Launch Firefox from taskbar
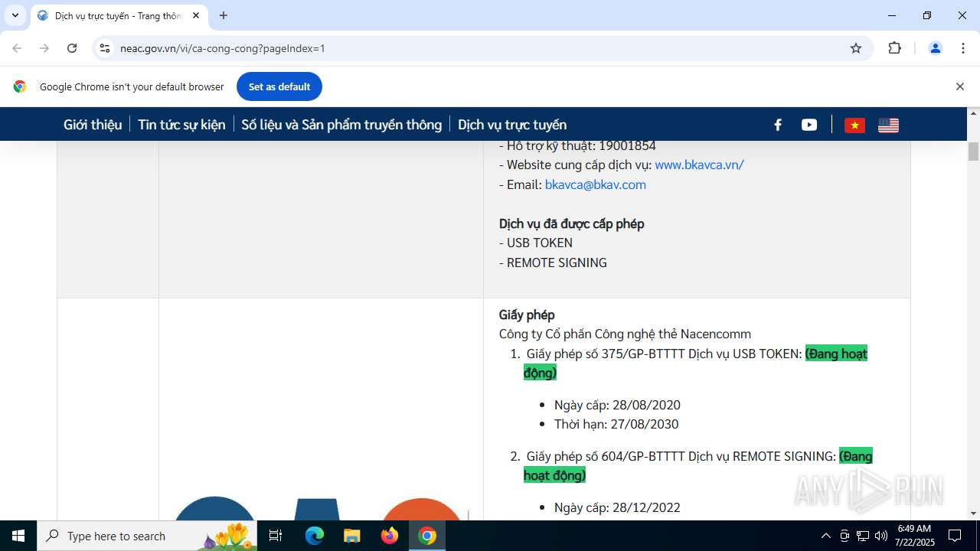The width and height of the screenshot is (980, 551). point(390,536)
